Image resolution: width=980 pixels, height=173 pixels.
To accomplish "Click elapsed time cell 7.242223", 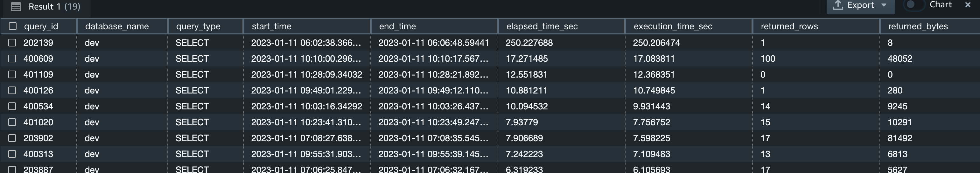I will pyautogui.click(x=524, y=154).
